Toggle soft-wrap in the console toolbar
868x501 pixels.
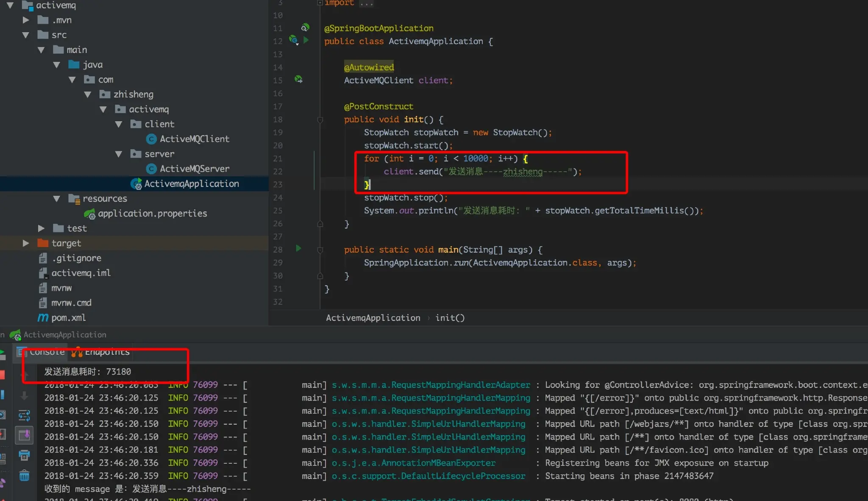(x=24, y=415)
